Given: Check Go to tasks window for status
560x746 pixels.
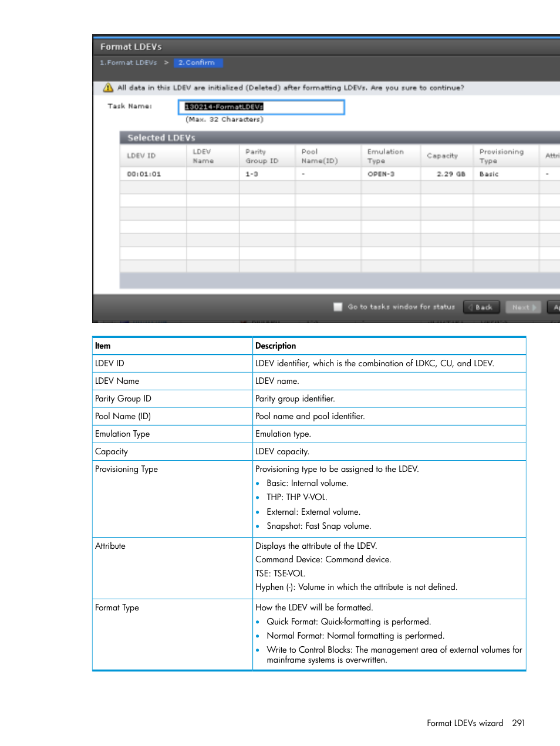Looking at the screenshot, I should (338, 306).
